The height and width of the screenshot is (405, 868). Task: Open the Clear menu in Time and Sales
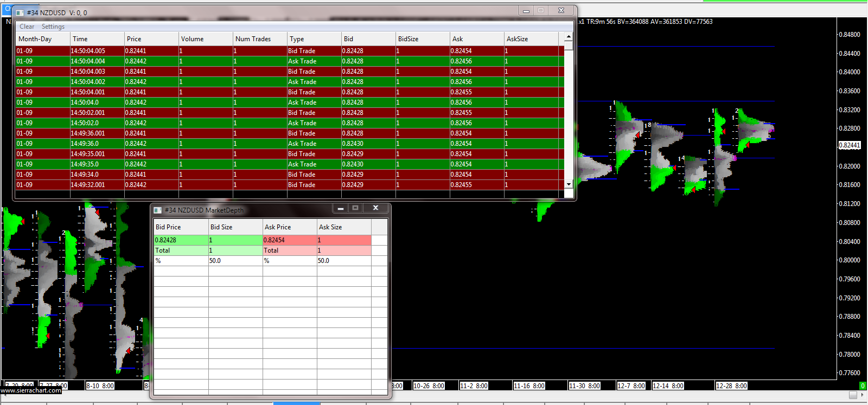click(27, 27)
